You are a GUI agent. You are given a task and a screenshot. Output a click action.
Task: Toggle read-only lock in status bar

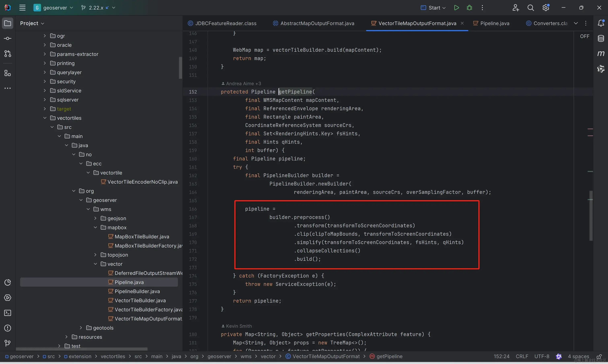pyautogui.click(x=599, y=356)
